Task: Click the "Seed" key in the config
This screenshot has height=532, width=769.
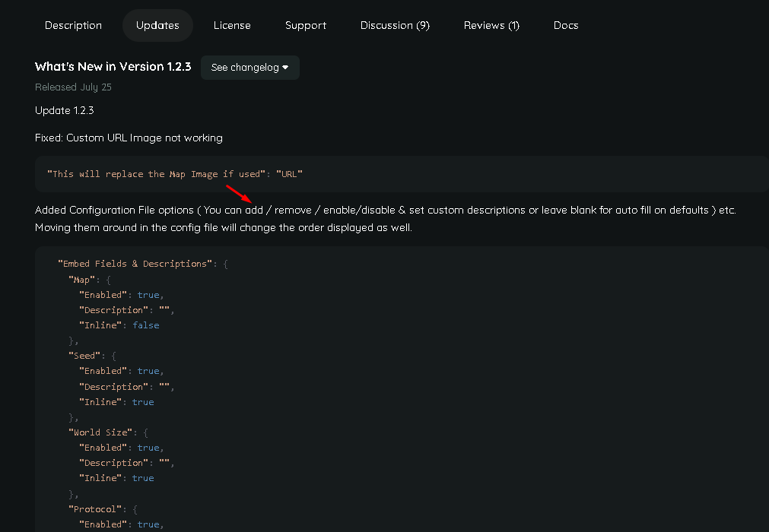Action: click(x=86, y=356)
